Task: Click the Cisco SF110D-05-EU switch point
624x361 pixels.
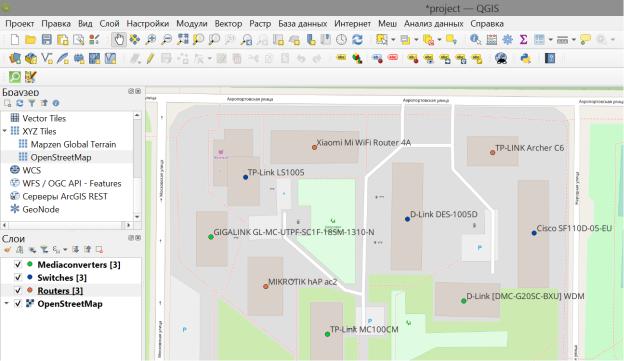Action: click(x=534, y=233)
